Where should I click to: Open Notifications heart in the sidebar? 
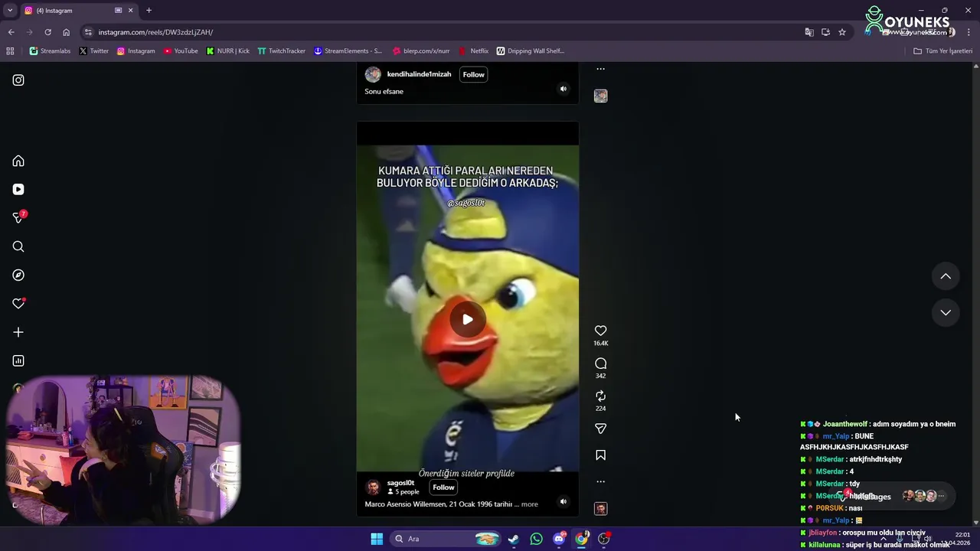click(x=18, y=304)
